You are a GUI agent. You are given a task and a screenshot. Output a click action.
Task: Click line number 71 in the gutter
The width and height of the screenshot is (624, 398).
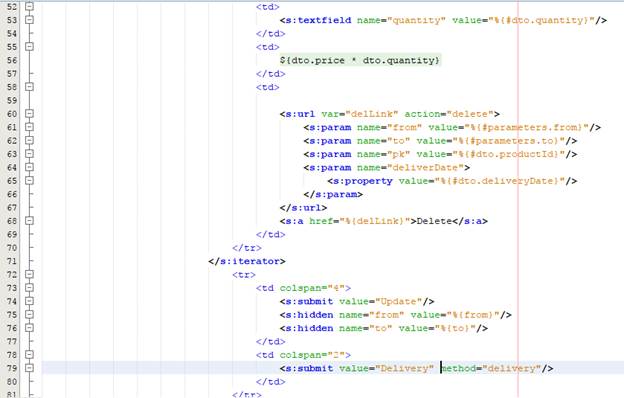click(x=12, y=261)
